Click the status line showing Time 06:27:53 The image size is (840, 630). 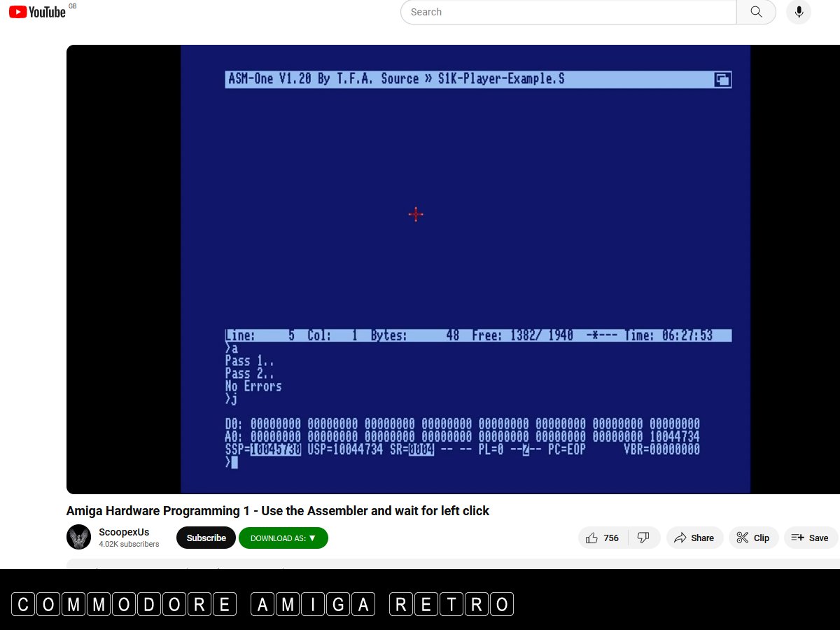click(x=478, y=336)
